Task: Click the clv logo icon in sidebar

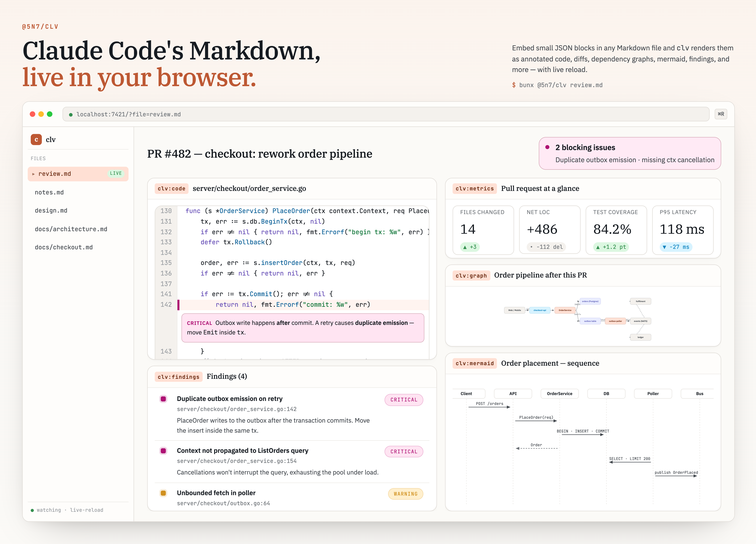Action: 36,140
